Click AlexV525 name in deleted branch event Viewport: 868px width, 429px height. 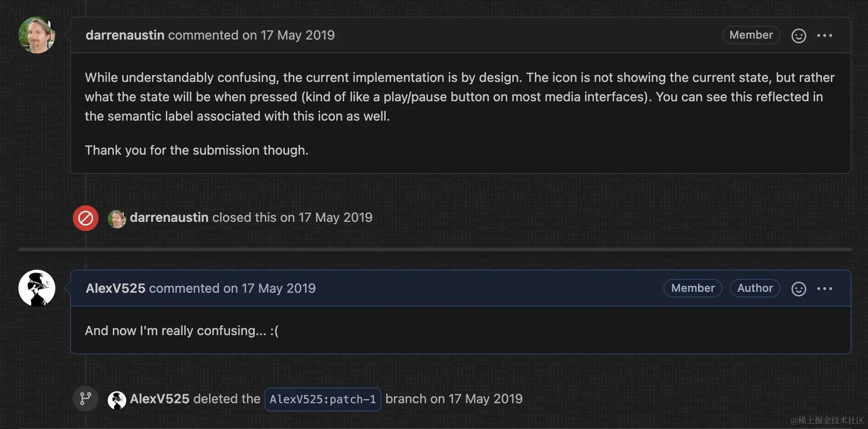click(x=159, y=399)
